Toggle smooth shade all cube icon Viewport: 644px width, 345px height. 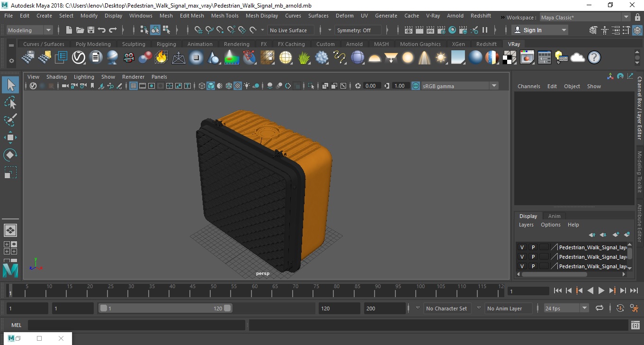point(211,86)
